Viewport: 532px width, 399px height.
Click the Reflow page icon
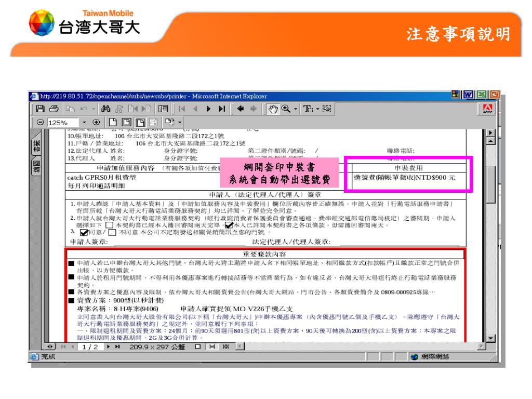click(x=153, y=122)
